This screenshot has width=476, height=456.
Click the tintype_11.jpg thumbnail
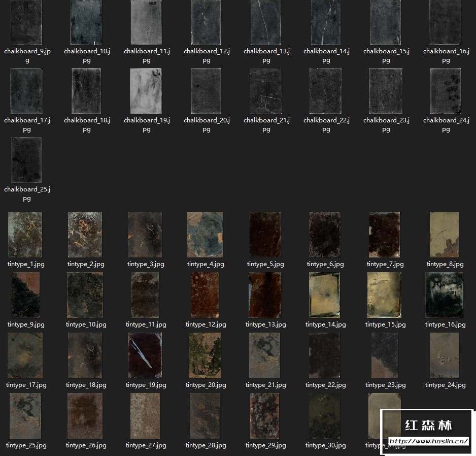pyautogui.click(x=145, y=295)
